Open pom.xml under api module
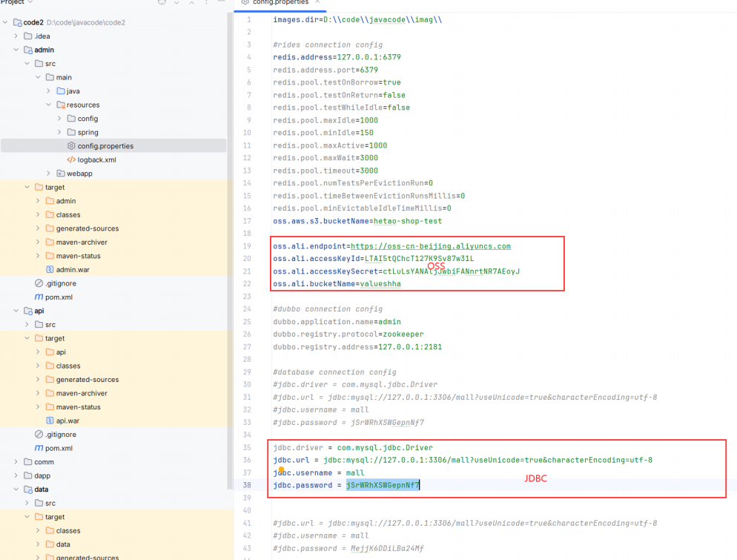This screenshot has height=560, width=737. (59, 447)
